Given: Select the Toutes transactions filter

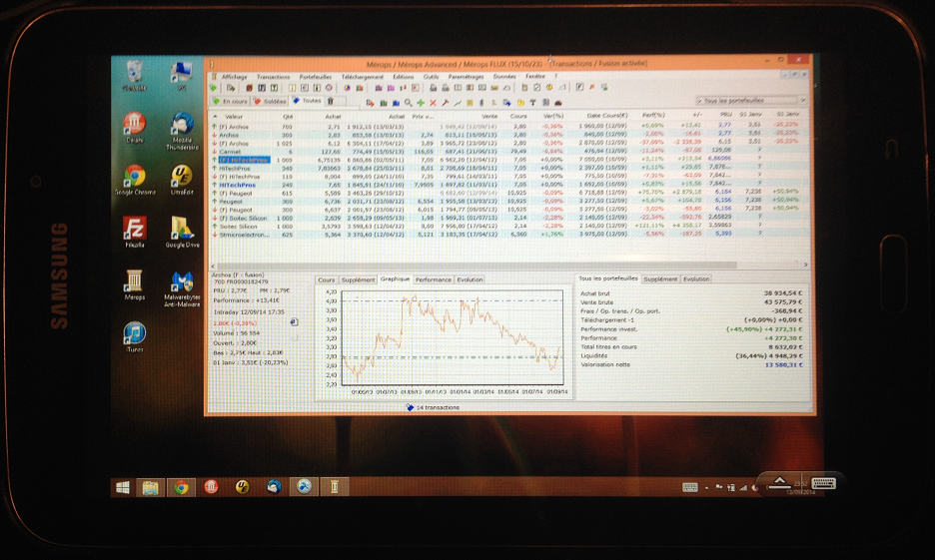Looking at the screenshot, I should pos(307,100).
